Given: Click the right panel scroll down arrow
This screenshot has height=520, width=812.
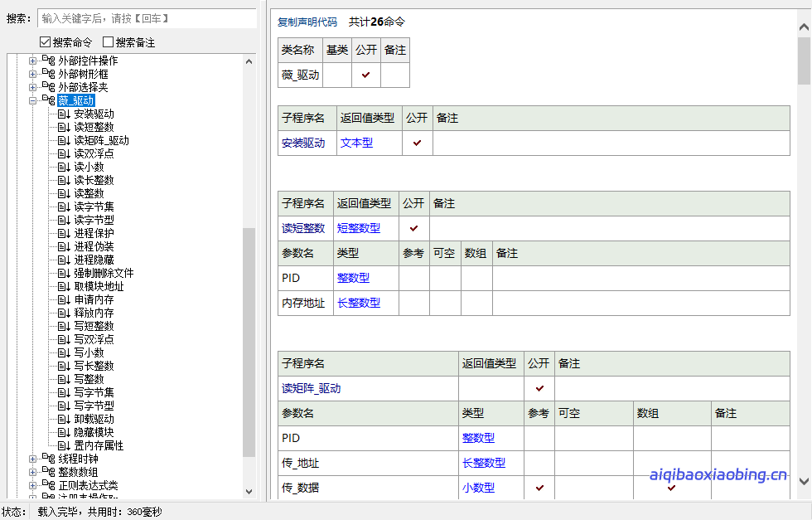Looking at the screenshot, I should tap(804, 481).
